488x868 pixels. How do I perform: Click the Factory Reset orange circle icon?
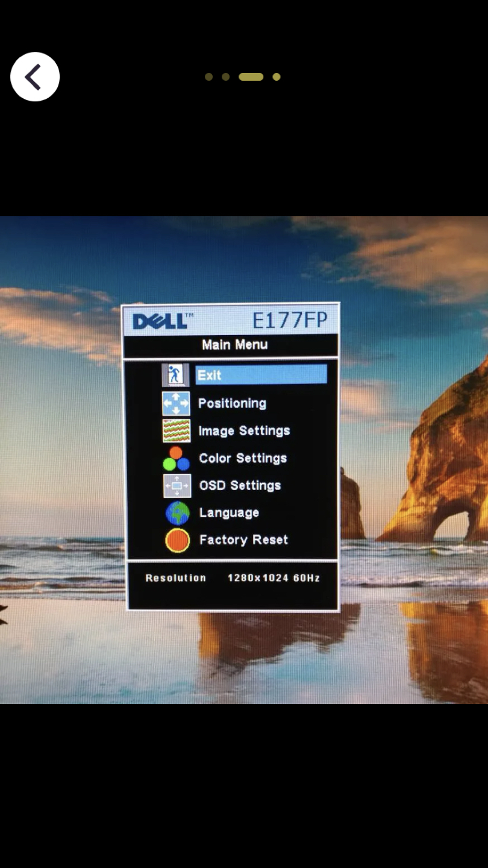177,540
